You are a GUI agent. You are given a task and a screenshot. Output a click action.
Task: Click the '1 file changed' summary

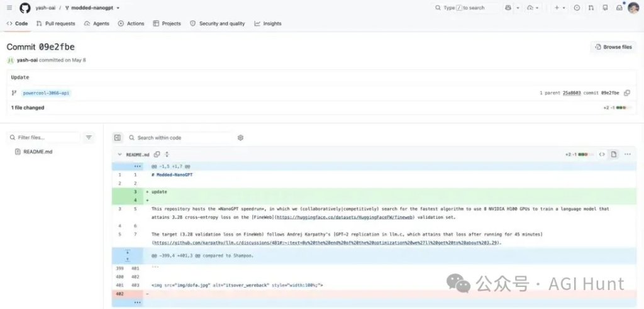click(x=28, y=108)
